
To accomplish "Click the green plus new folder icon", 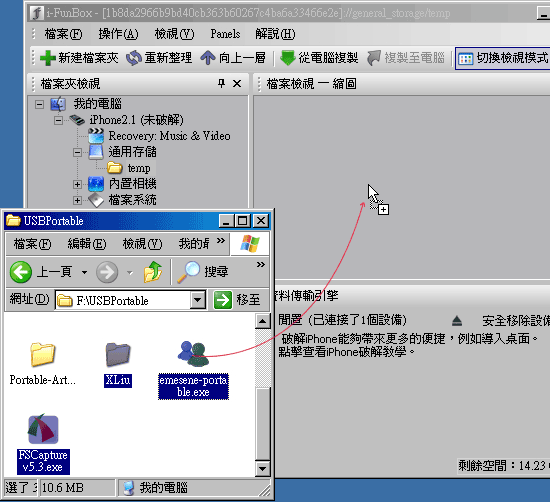I will tap(48, 58).
